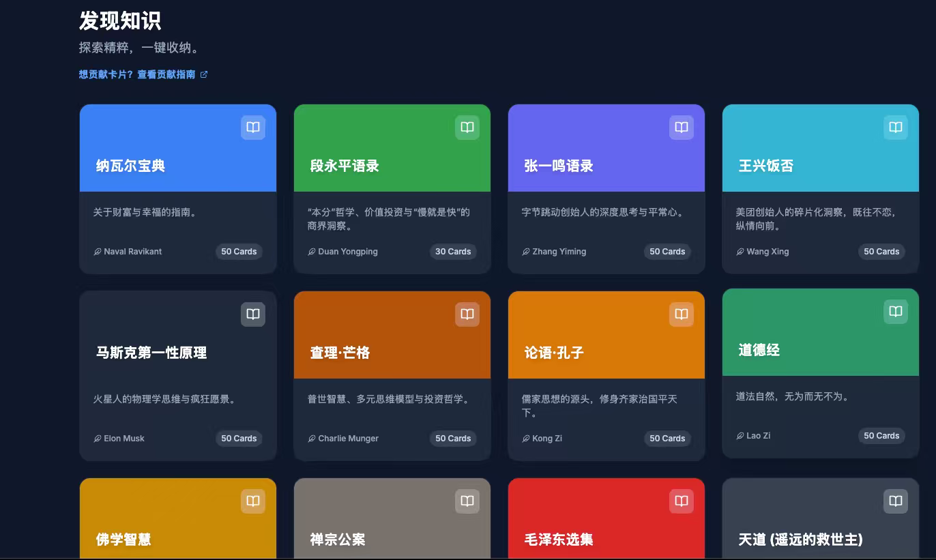Tap the book icon on 查理·芒格 card
936x560 pixels.
pyautogui.click(x=467, y=314)
